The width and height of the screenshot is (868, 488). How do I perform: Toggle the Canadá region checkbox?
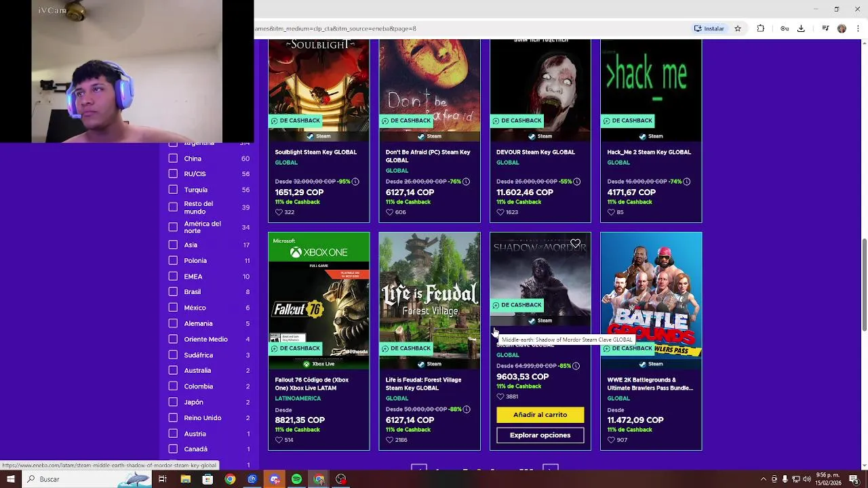(x=173, y=449)
